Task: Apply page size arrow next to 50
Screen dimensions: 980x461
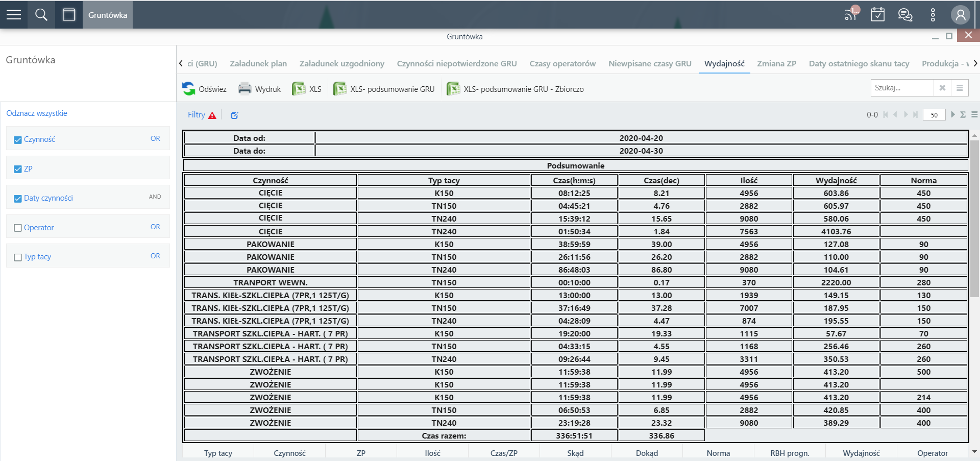Action: [x=952, y=115]
